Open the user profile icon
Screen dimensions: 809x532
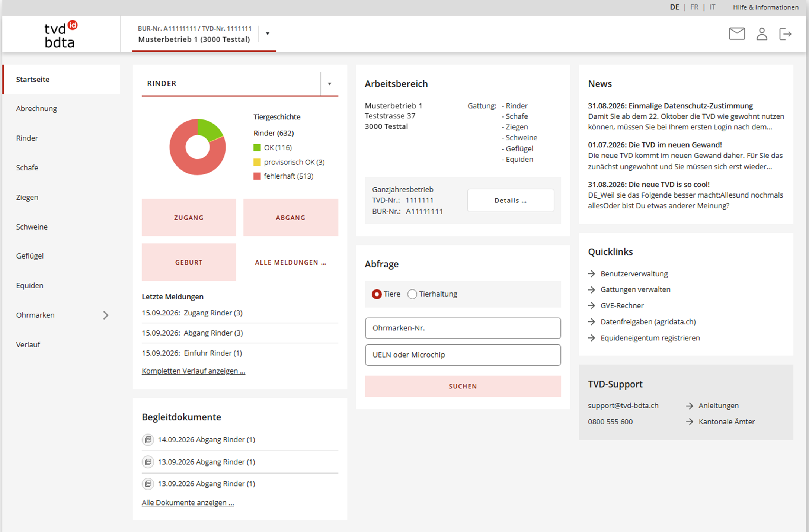762,34
